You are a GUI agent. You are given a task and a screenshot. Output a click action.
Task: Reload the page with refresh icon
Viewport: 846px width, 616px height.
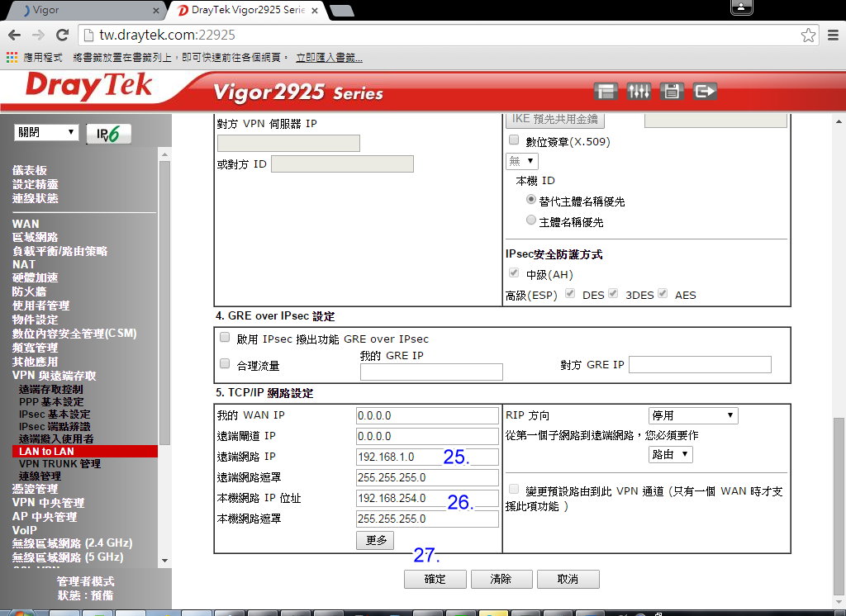(62, 35)
